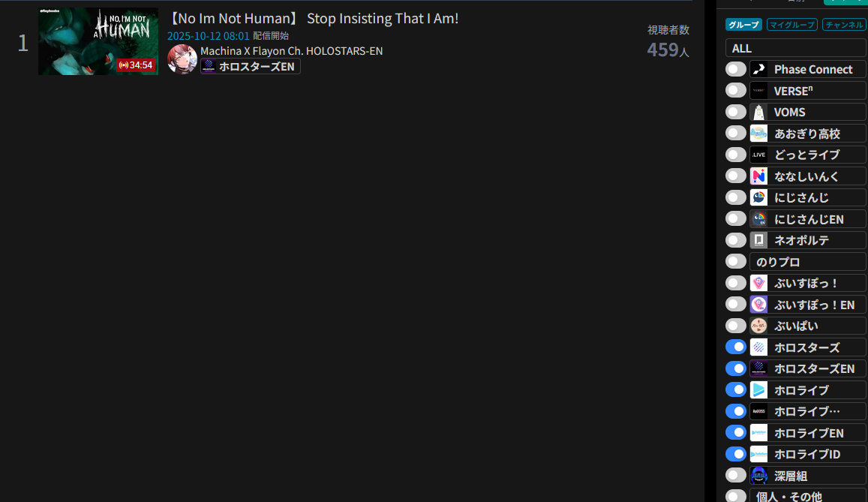Viewport: 868px width, 502px height.
Task: Click the ホロライブ play-shaped logo icon
Action: (758, 389)
